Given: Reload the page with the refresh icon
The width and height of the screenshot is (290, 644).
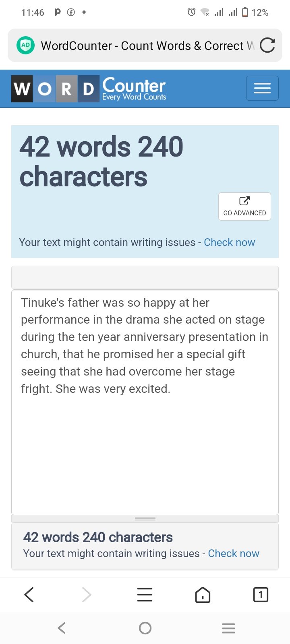Looking at the screenshot, I should [x=267, y=45].
